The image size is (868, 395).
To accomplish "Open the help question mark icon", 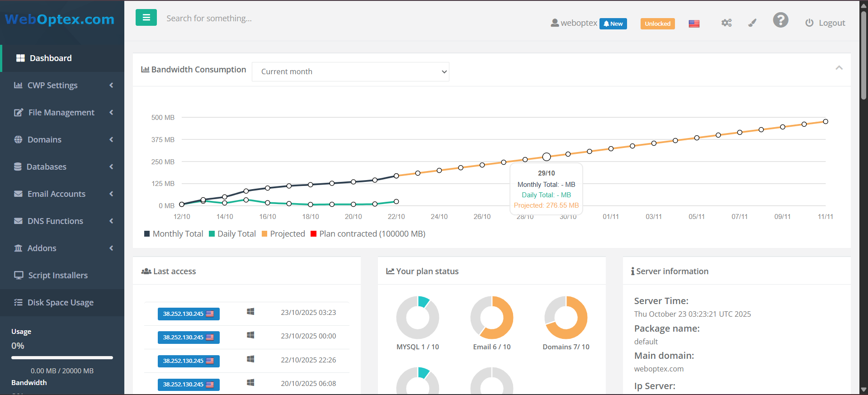I will point(780,20).
